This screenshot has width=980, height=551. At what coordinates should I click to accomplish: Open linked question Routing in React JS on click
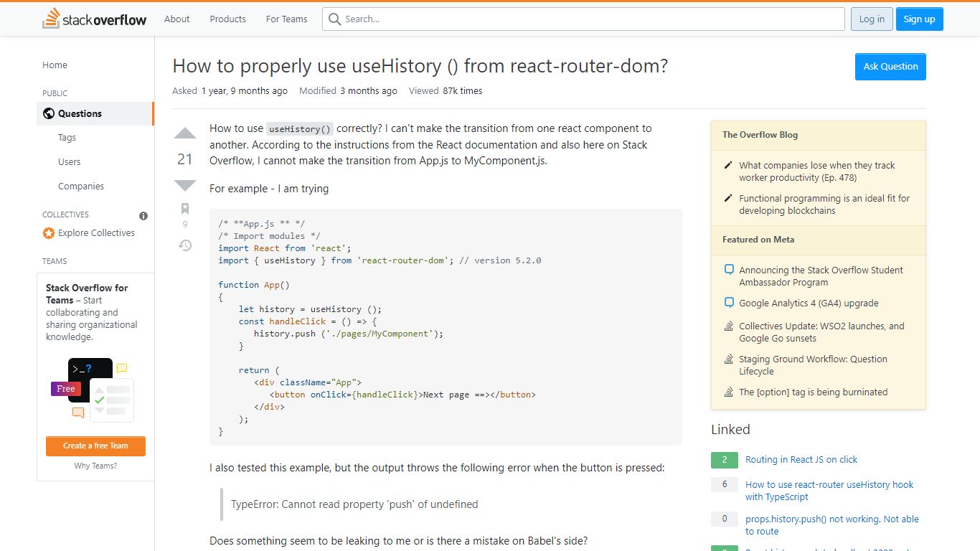coord(801,460)
